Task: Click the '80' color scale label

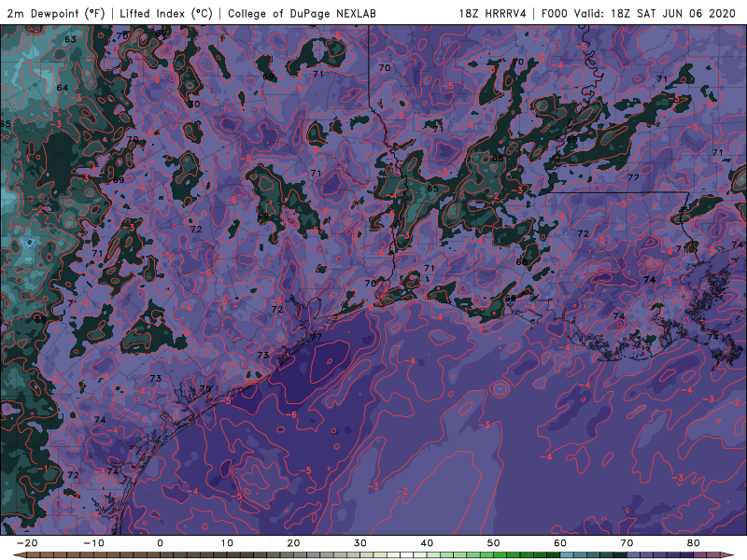Action: (694, 543)
